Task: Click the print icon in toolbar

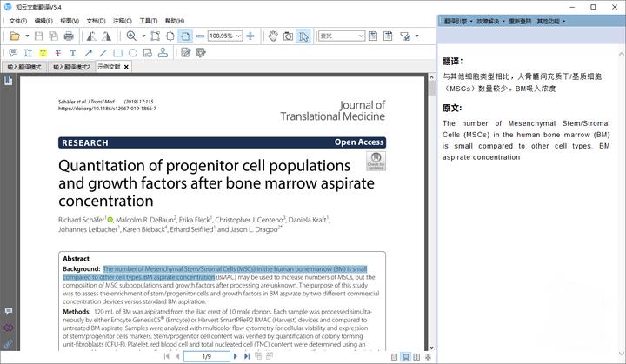Action: (x=68, y=36)
